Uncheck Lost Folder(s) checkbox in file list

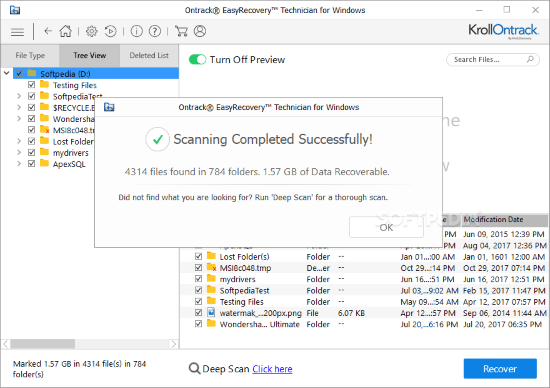(x=199, y=256)
